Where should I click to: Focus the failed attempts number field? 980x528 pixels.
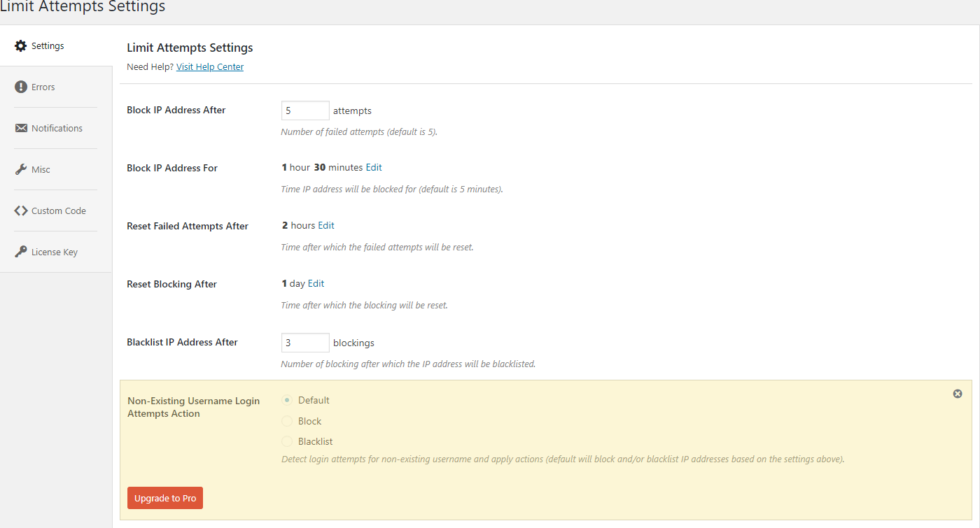click(304, 110)
